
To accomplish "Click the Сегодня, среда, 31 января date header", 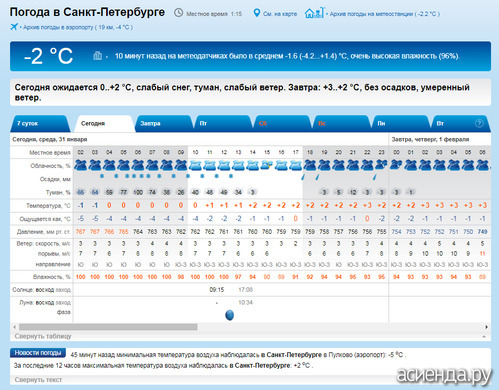I will [50, 139].
